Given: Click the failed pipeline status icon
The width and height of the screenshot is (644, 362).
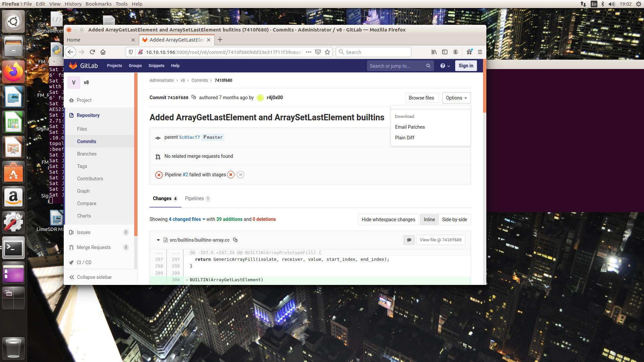Looking at the screenshot, I should [x=159, y=175].
